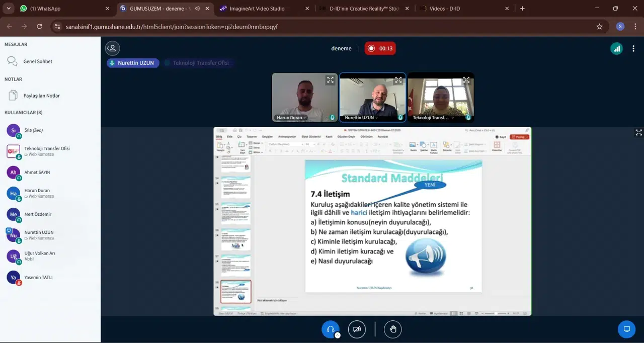The height and width of the screenshot is (343, 644).
Task: Click the Nurettin UZUN talking indicator
Action: (x=133, y=63)
